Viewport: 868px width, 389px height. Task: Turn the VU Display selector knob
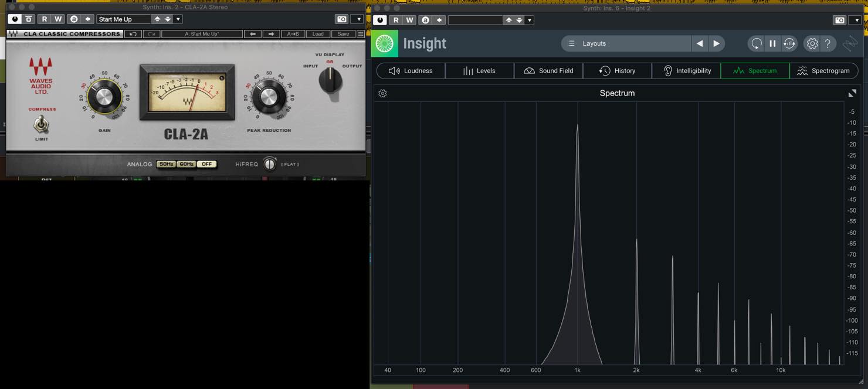point(330,81)
